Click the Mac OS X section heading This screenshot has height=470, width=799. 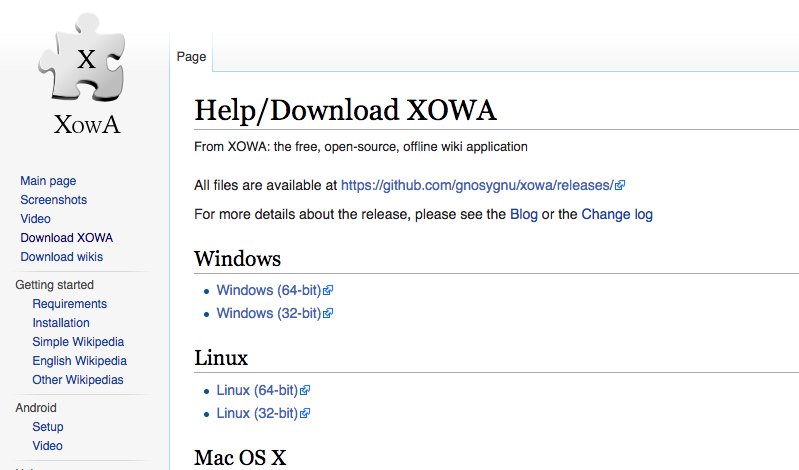pos(240,457)
